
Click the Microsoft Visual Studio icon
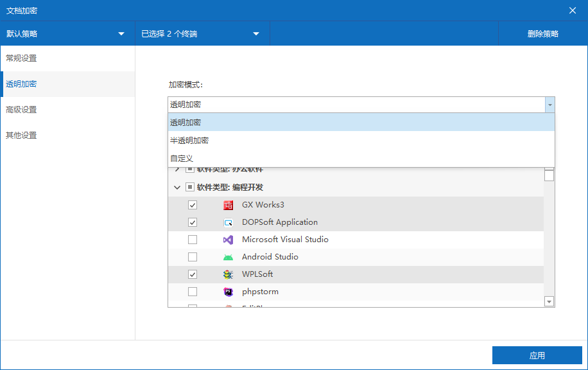[x=228, y=240]
